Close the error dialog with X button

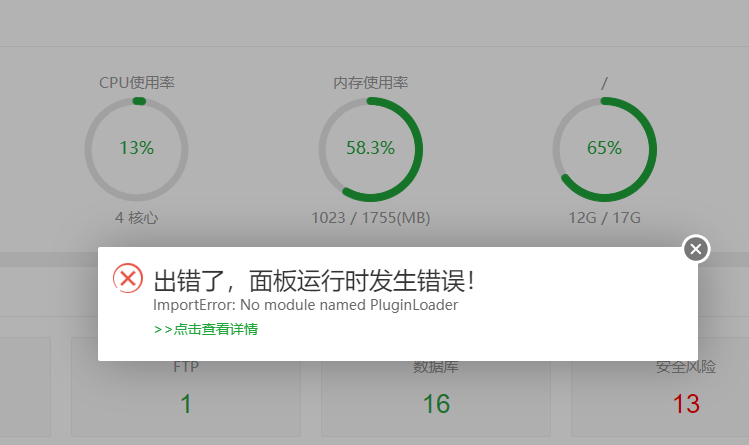pyautogui.click(x=696, y=249)
